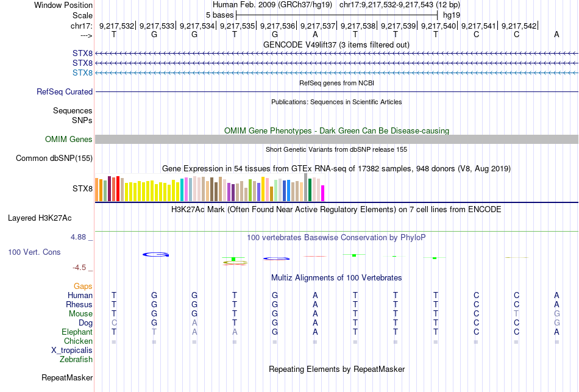Click the Window Position label
579x392 pixels.
[63, 5]
